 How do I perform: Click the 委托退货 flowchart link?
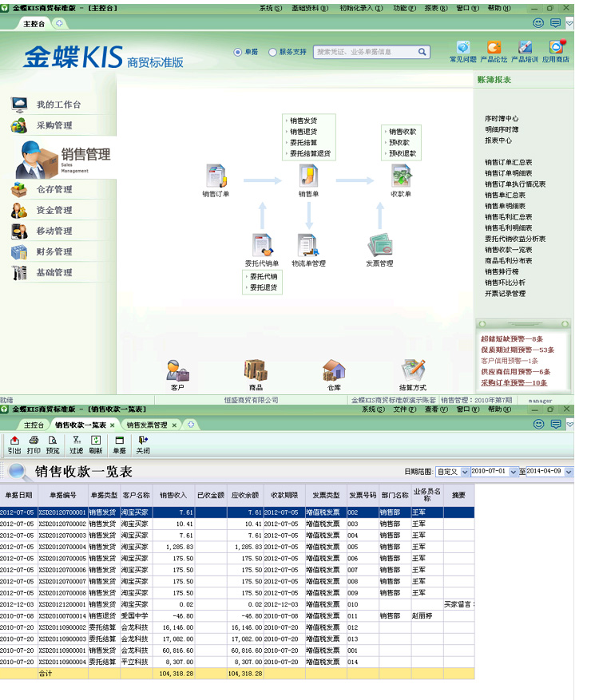(x=264, y=287)
